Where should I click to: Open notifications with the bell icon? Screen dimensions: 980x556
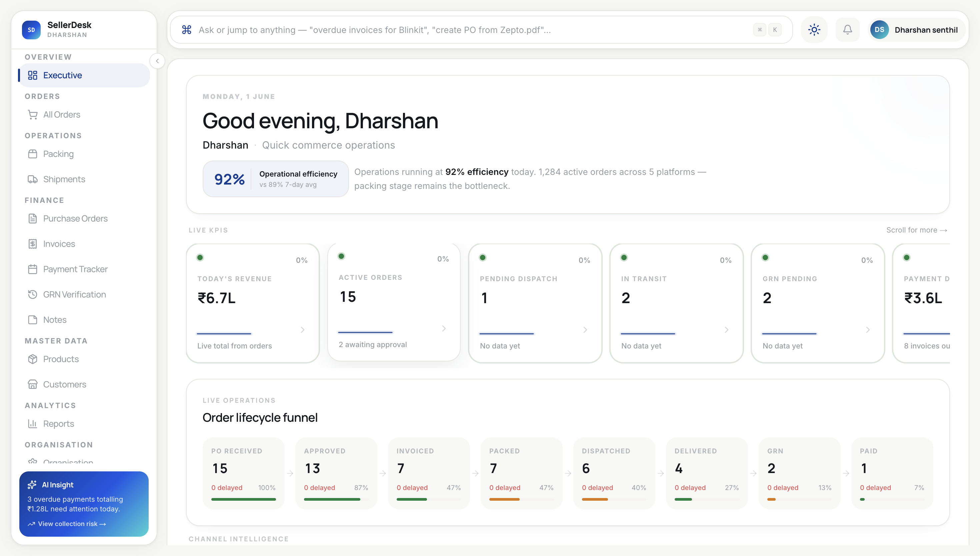click(x=847, y=30)
